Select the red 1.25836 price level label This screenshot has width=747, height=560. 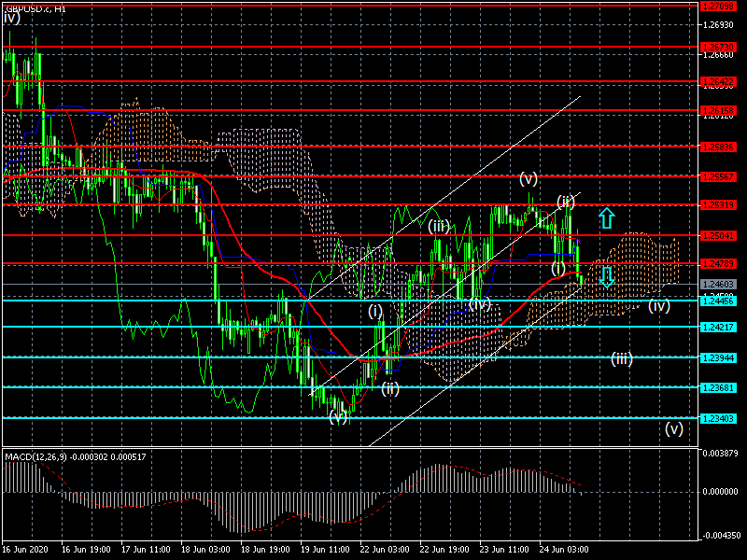click(718, 147)
